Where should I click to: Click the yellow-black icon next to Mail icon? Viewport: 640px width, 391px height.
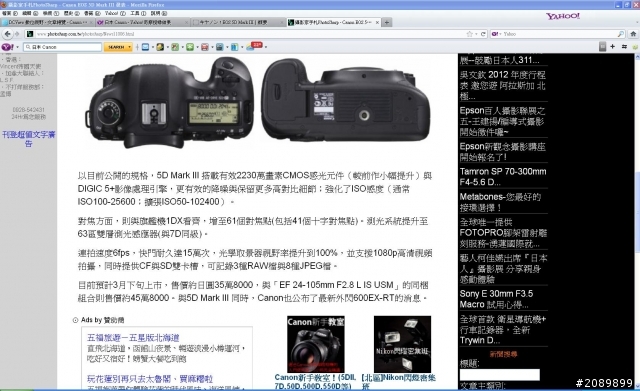pyautogui.click(x=160, y=47)
